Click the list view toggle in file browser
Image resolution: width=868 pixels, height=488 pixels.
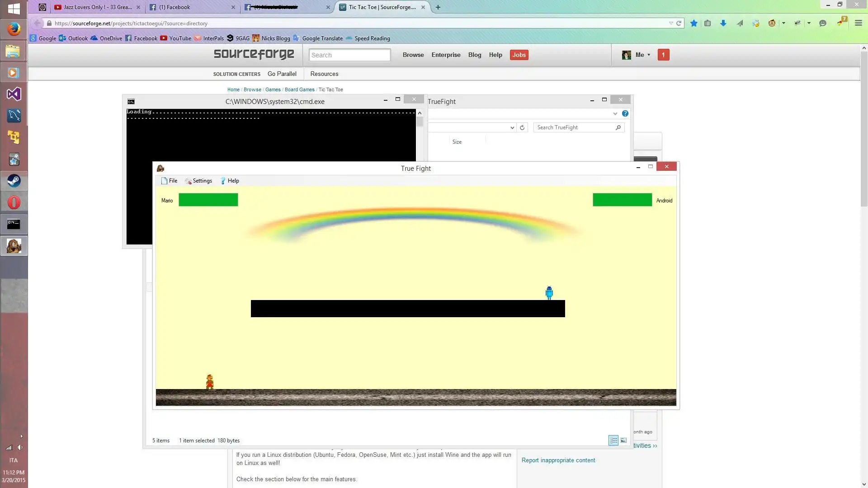613,441
